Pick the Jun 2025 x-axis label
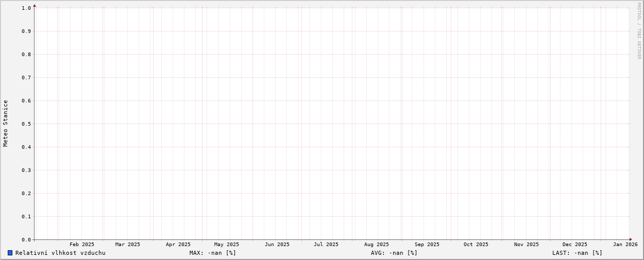Image resolution: width=644 pixels, height=260 pixels. (x=277, y=245)
